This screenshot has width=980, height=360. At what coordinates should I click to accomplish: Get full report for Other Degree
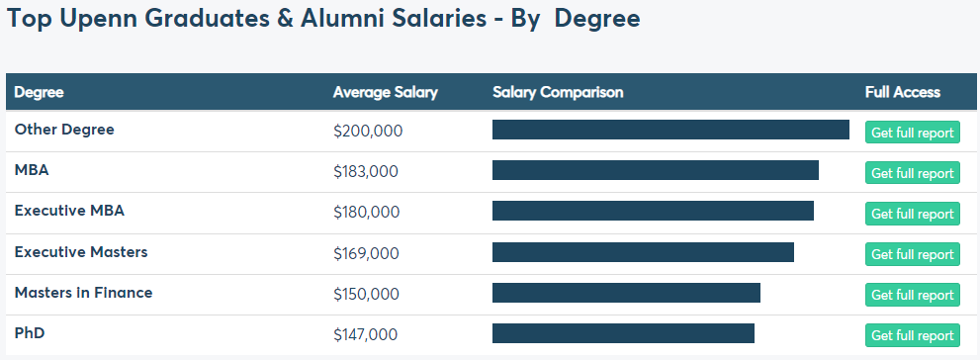(x=913, y=132)
